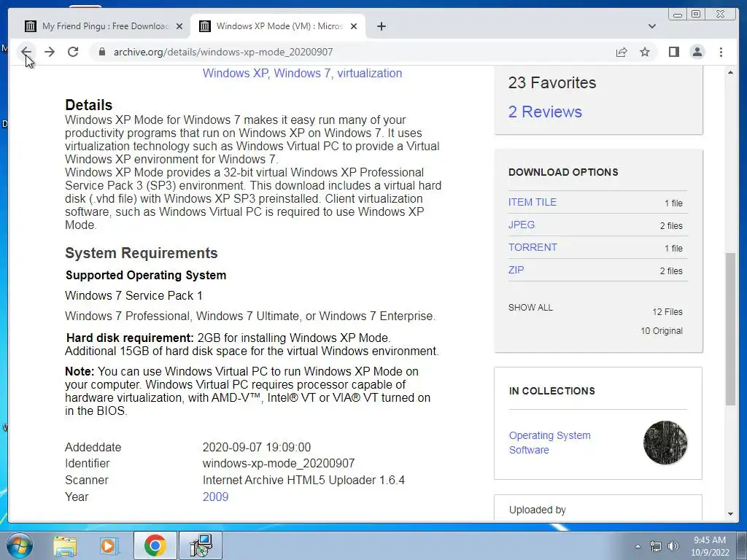The image size is (747, 560).
Task: Click the Chrome taskbar icon
Action: tap(155, 545)
